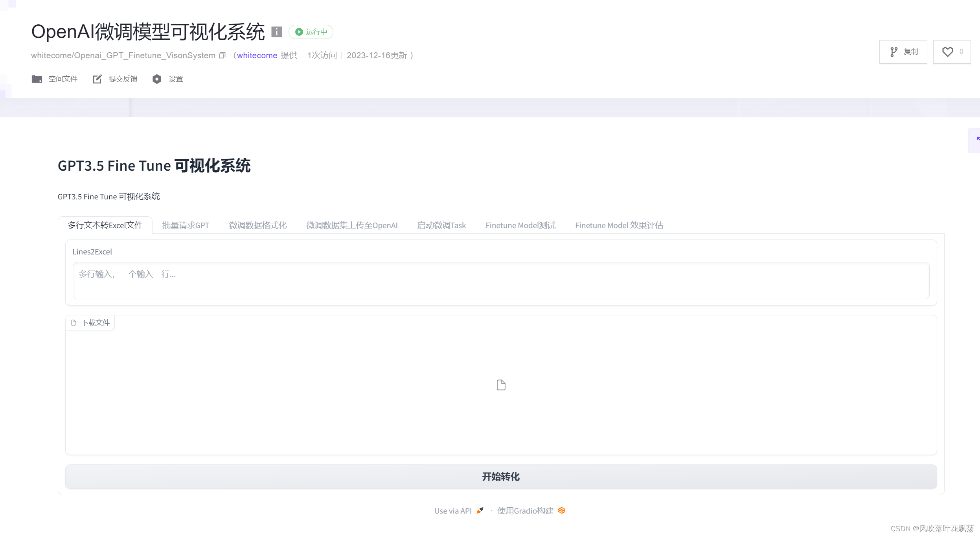
Task: Open the Finetune Model测试 tab
Action: pyautogui.click(x=520, y=225)
